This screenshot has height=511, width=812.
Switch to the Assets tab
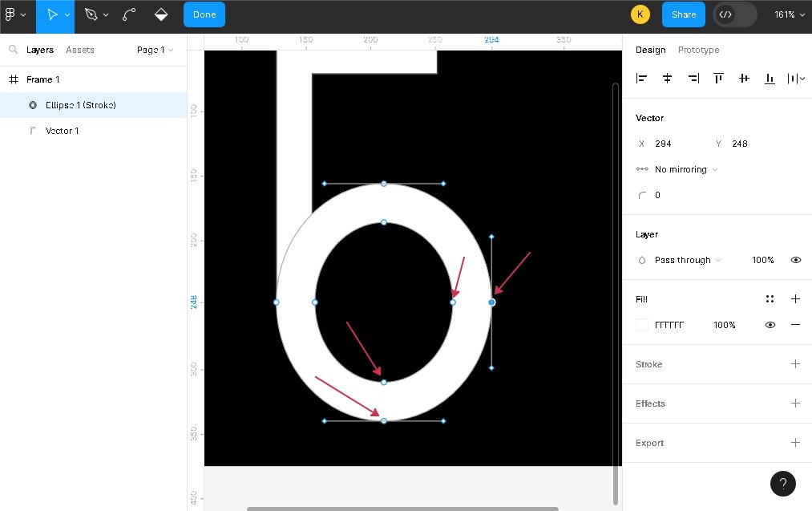pos(79,50)
